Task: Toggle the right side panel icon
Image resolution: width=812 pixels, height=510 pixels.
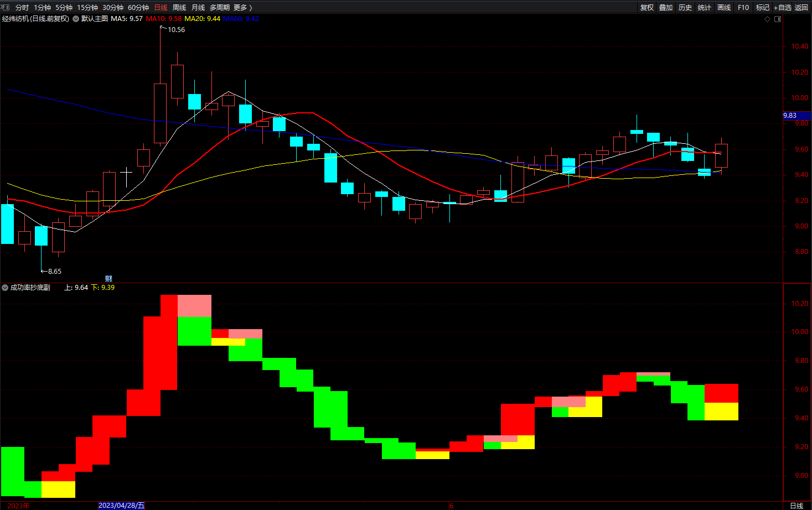Action: tap(778, 19)
